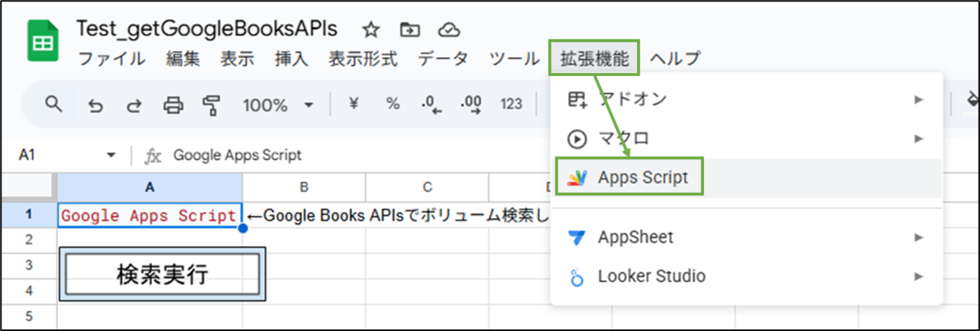Apply percent format
980x331 pixels.
click(x=393, y=104)
